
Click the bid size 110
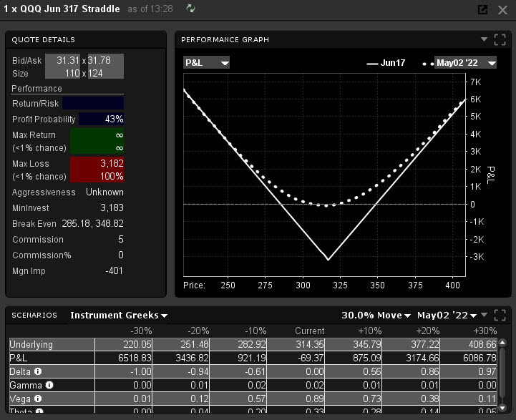coord(72,73)
